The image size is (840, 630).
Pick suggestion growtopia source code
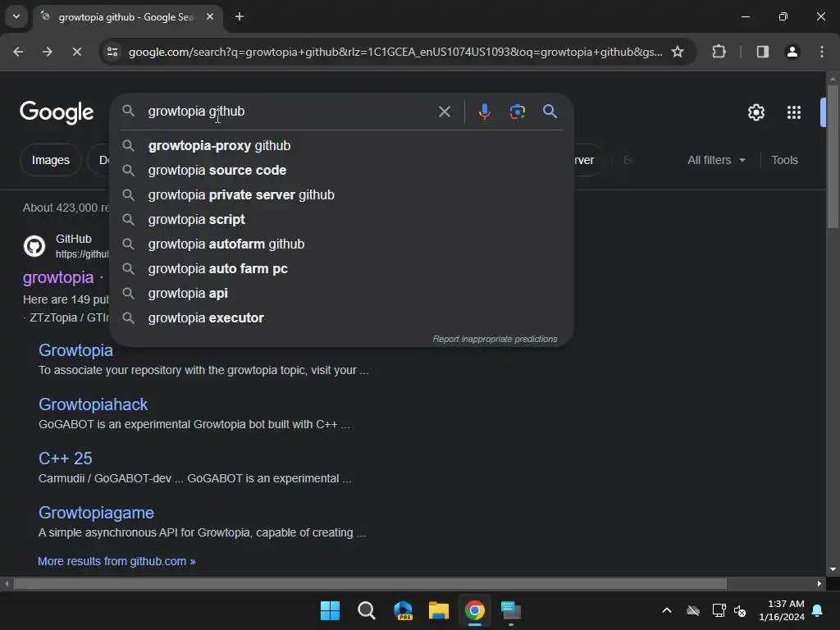(x=341, y=171)
